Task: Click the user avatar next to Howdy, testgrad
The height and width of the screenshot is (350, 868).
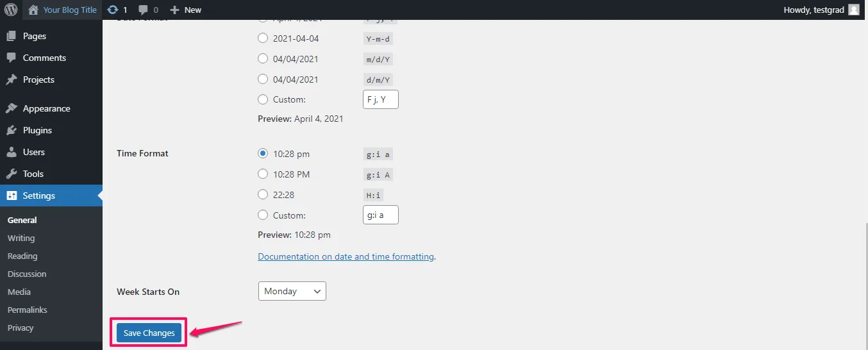Action: point(853,10)
